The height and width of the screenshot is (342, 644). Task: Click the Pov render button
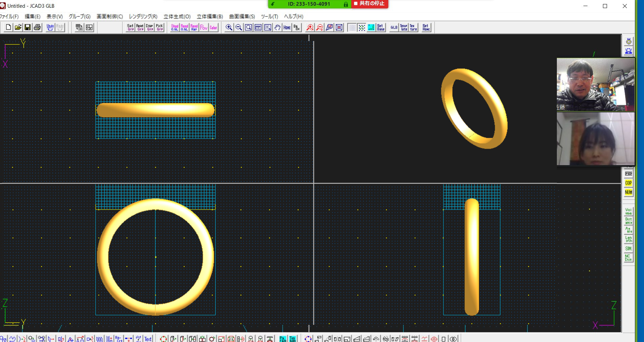[x=204, y=28]
